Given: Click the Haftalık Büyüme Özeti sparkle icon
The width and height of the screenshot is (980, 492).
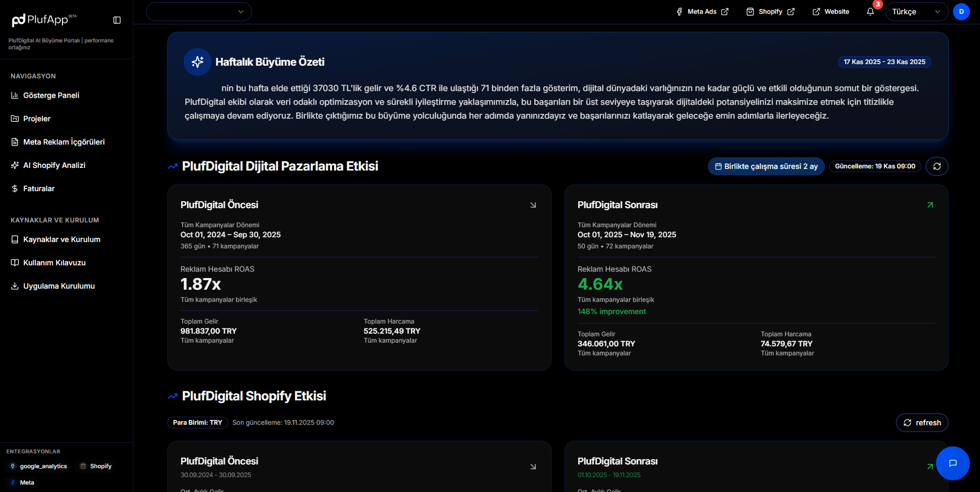Looking at the screenshot, I should 197,62.
